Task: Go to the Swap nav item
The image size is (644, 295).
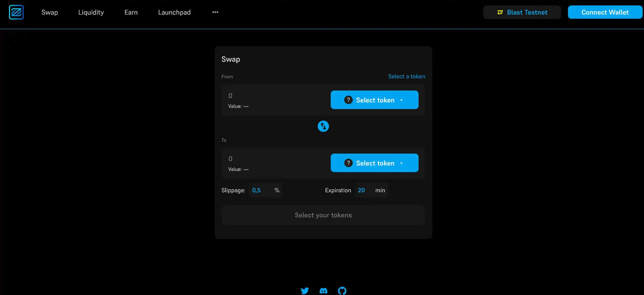Action: coord(50,12)
